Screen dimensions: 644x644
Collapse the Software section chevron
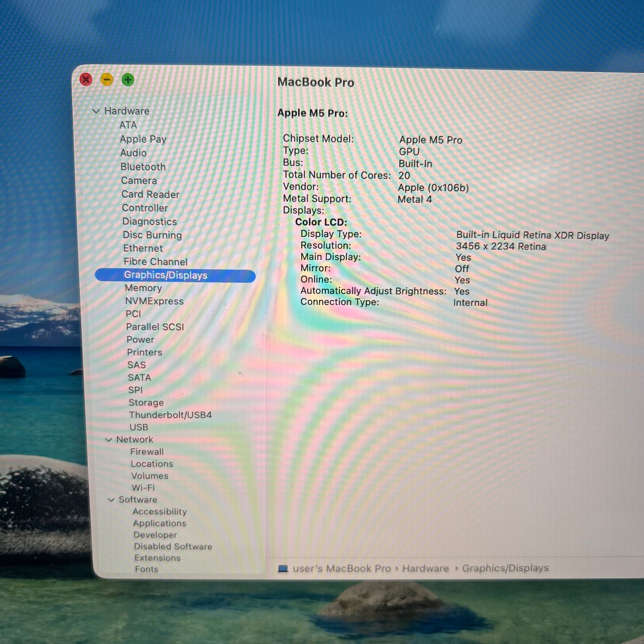(111, 500)
